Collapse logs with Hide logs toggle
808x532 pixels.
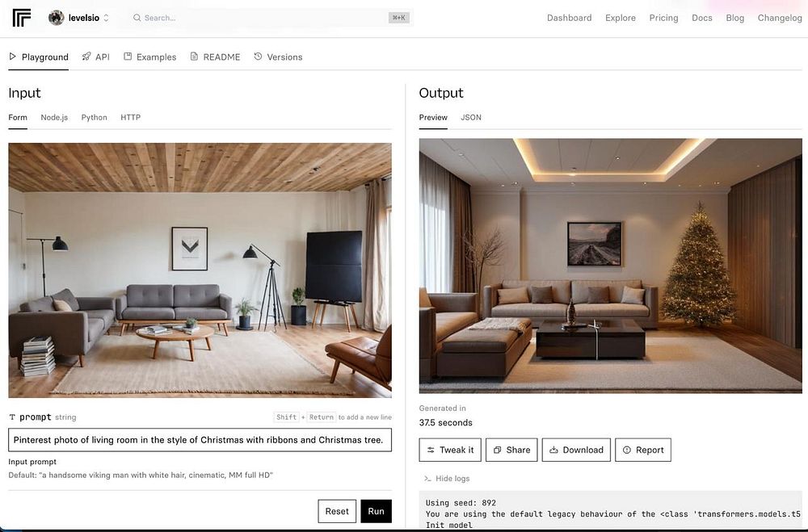[x=447, y=479]
